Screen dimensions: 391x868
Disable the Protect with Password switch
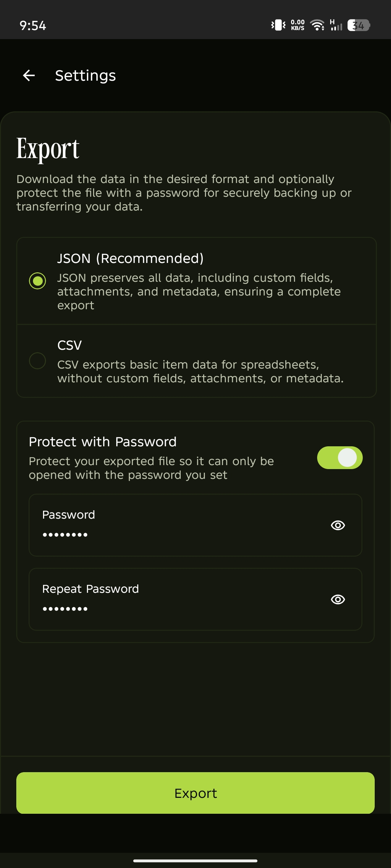pyautogui.click(x=340, y=458)
